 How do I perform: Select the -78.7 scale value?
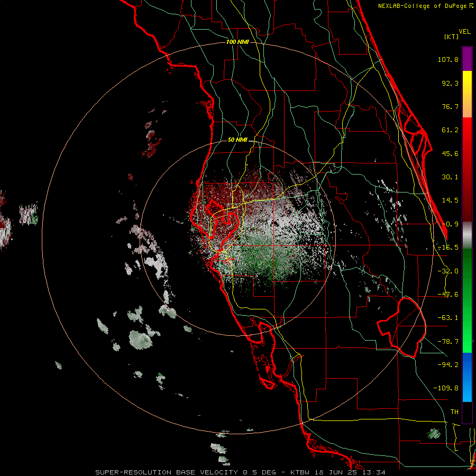448,342
